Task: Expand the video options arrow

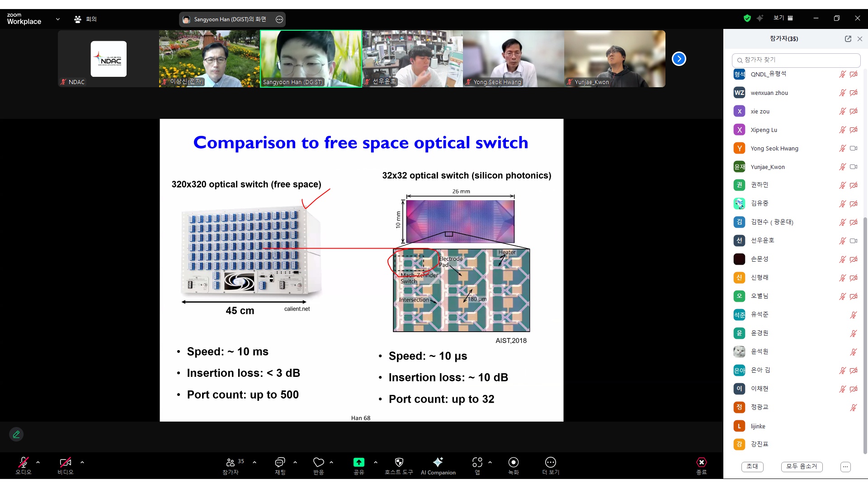Action: 82,462
